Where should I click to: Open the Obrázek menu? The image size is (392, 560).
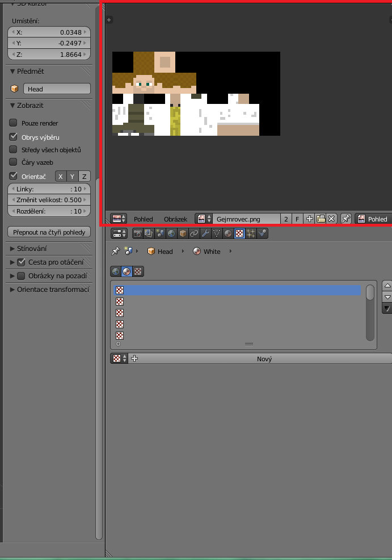175,219
